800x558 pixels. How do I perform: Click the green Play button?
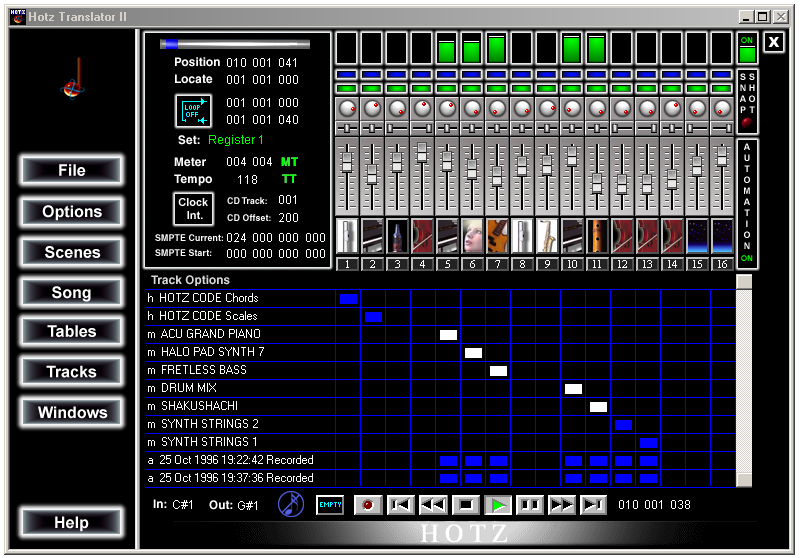498,505
